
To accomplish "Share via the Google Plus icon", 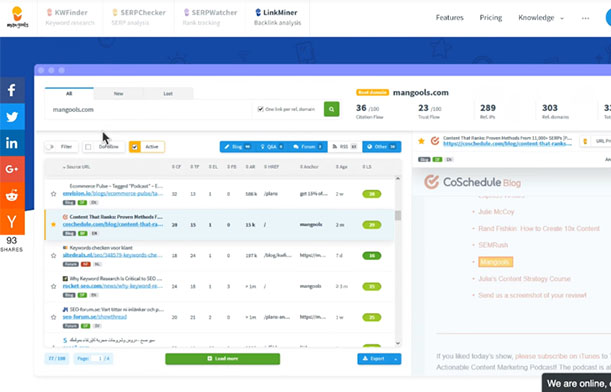I will [x=12, y=169].
